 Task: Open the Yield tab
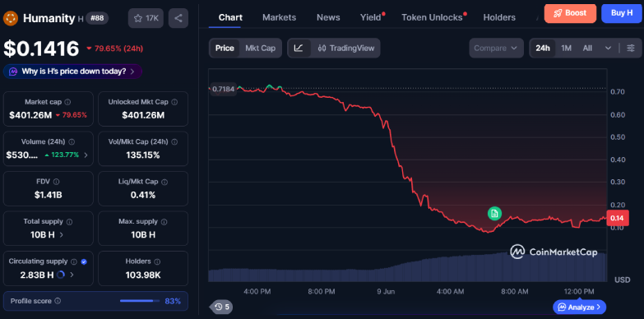coord(370,17)
